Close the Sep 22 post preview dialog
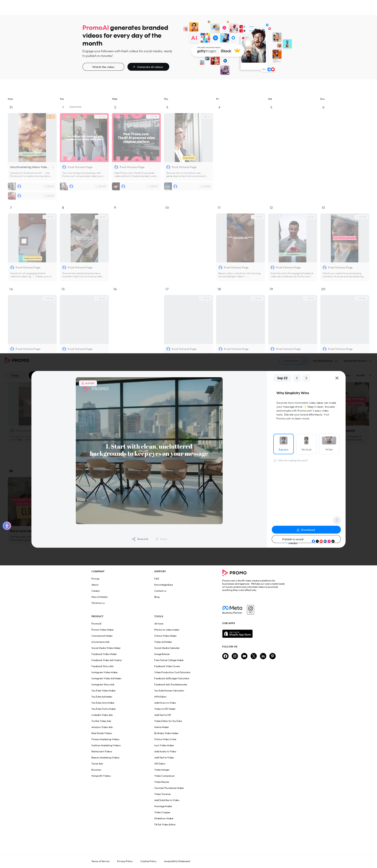 pyautogui.click(x=337, y=378)
